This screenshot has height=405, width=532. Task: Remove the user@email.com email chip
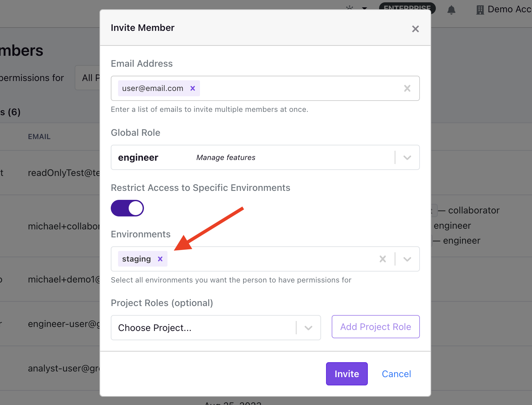click(x=193, y=88)
